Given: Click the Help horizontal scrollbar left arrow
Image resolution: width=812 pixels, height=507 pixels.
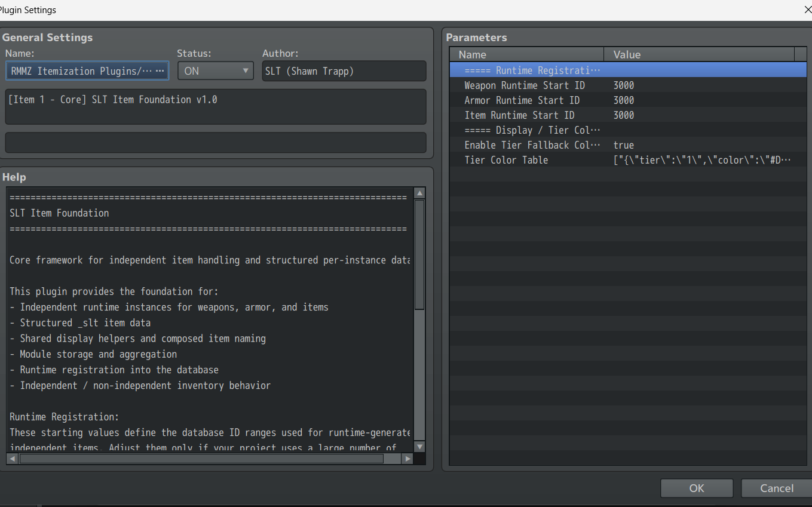Looking at the screenshot, I should pyautogui.click(x=13, y=459).
